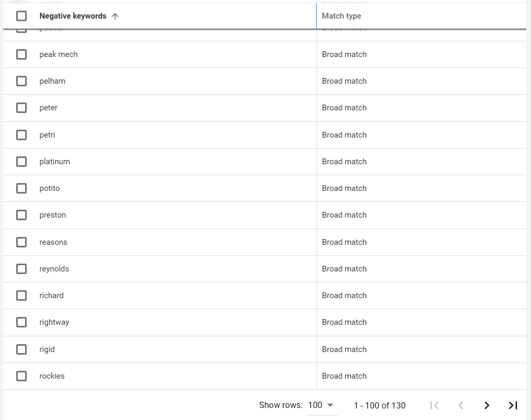Check the box for 'peak mech'
The width and height of the screenshot is (531, 420).
pyautogui.click(x=21, y=54)
